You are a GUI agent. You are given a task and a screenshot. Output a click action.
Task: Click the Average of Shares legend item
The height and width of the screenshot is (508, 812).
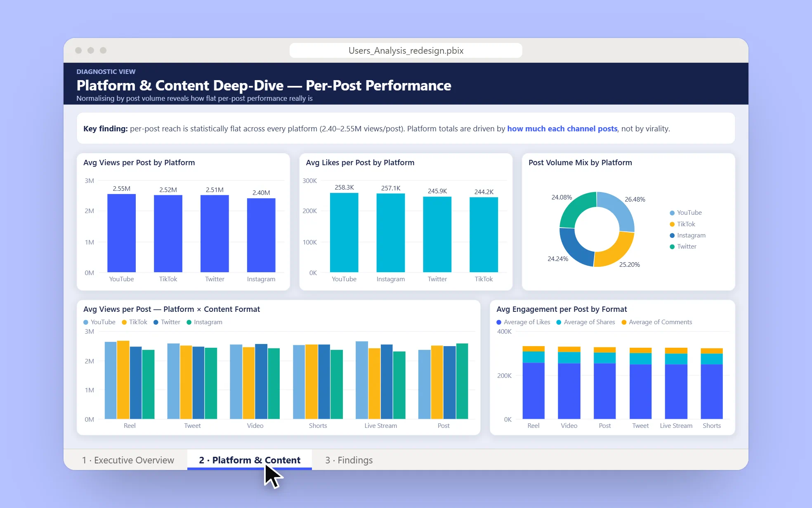click(585, 322)
